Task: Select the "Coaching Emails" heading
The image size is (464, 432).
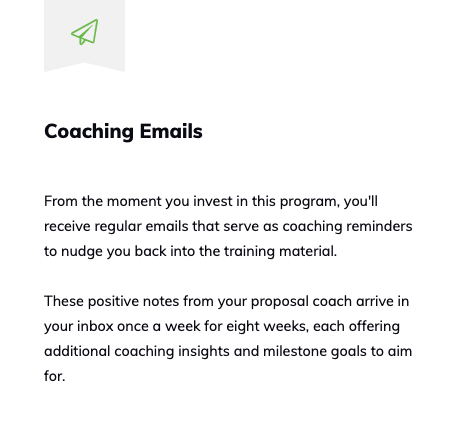Action: 123,132
